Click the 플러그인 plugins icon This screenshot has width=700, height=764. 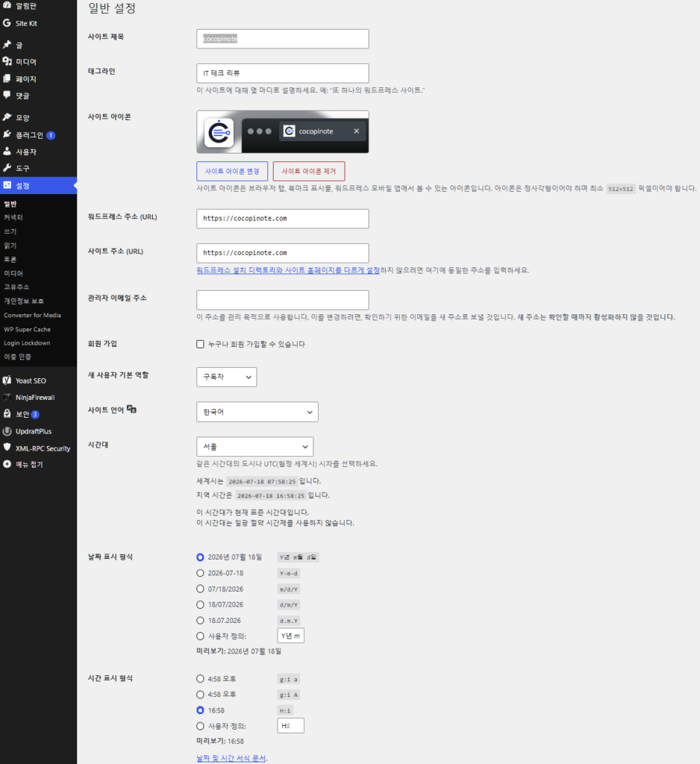7,134
